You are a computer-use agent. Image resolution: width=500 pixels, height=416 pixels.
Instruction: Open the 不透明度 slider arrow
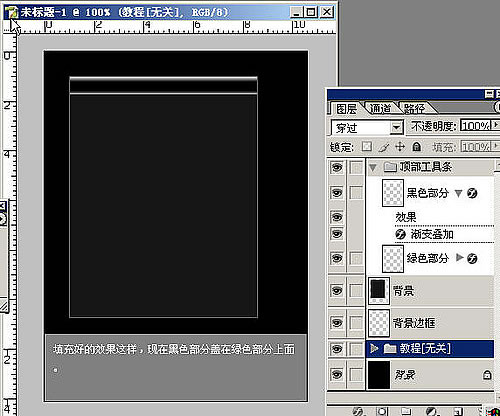tap(496, 125)
